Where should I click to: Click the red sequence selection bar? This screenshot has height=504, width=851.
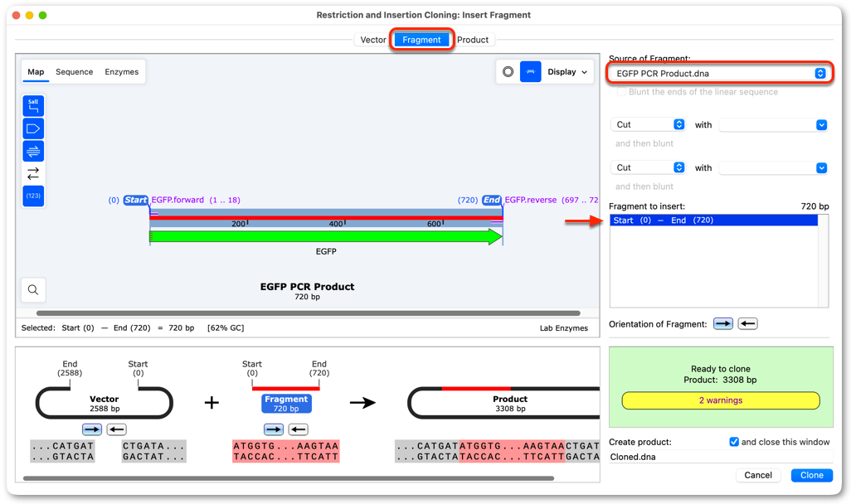click(x=326, y=217)
